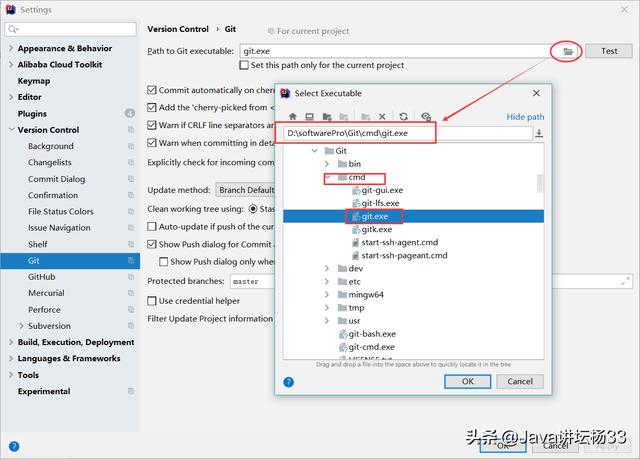Click the Protected branches master field
Image resolution: width=640 pixels, height=459 pixels.
pos(251,281)
